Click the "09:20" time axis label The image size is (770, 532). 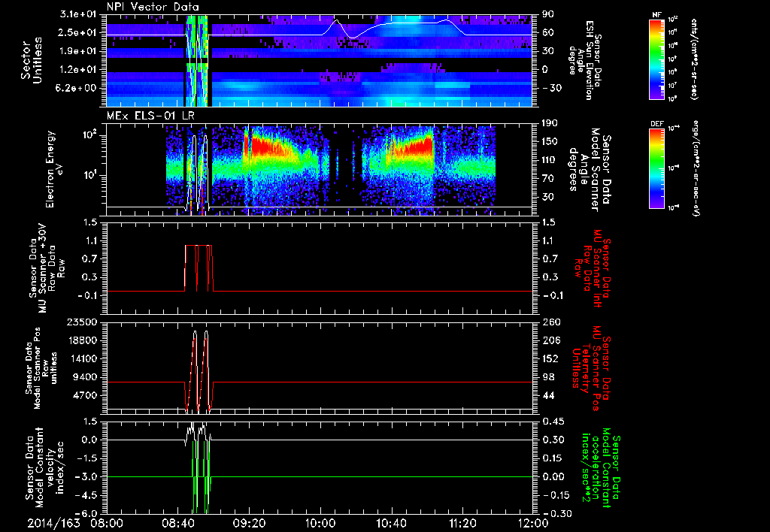pos(249,523)
